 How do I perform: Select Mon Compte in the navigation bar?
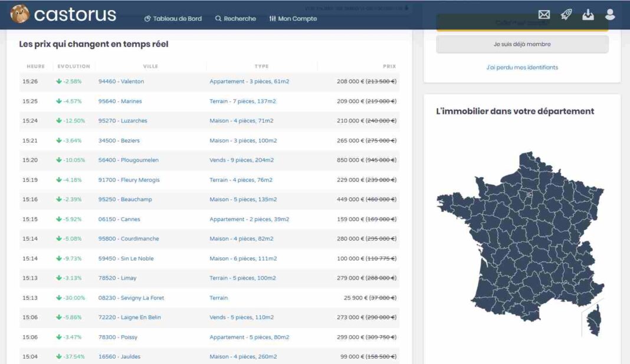(298, 18)
